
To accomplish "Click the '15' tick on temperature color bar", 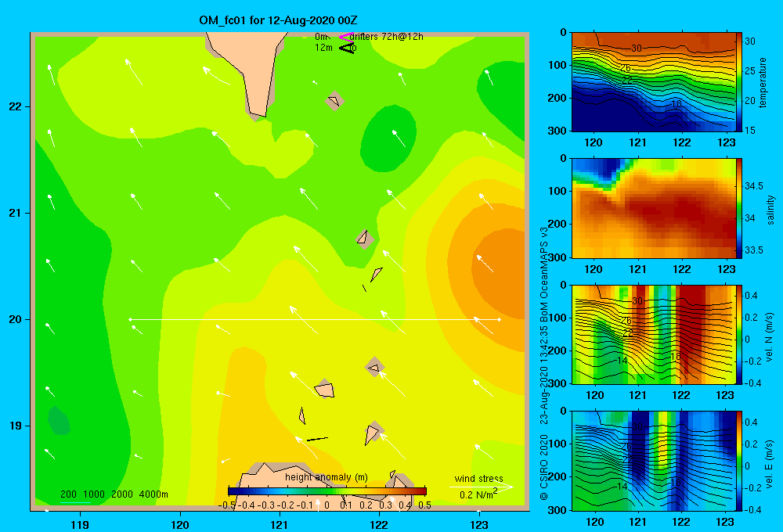I will tap(750, 130).
